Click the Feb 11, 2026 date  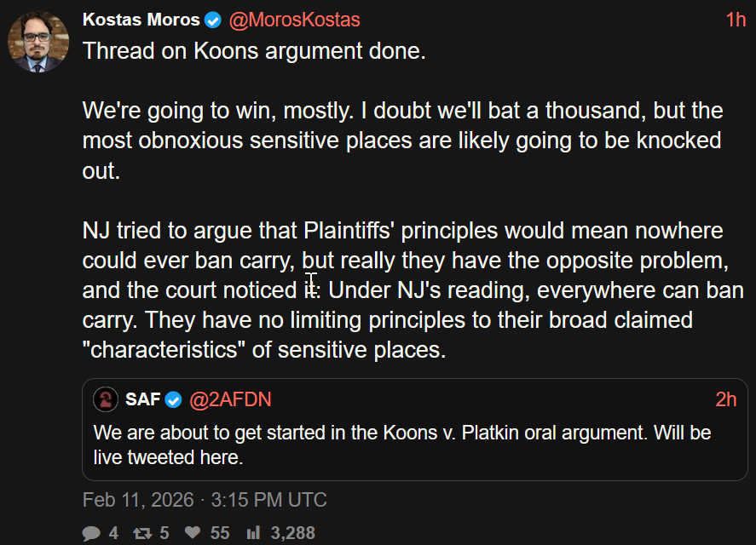137,500
